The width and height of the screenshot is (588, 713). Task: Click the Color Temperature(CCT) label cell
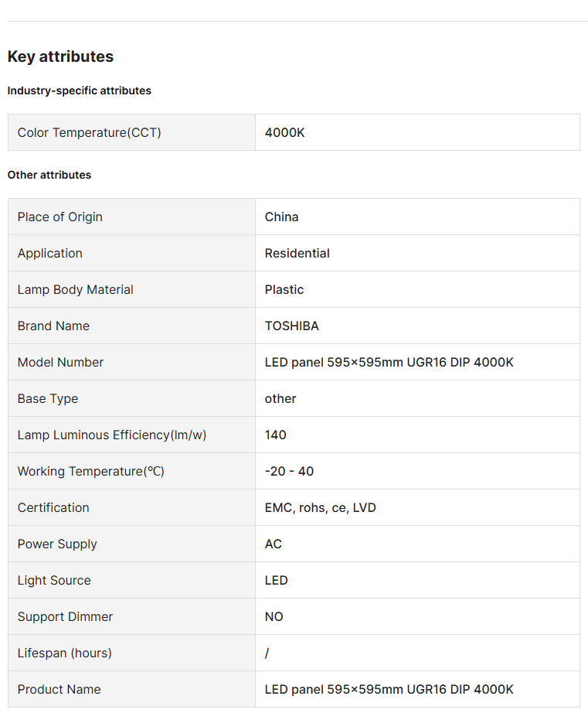tap(90, 132)
